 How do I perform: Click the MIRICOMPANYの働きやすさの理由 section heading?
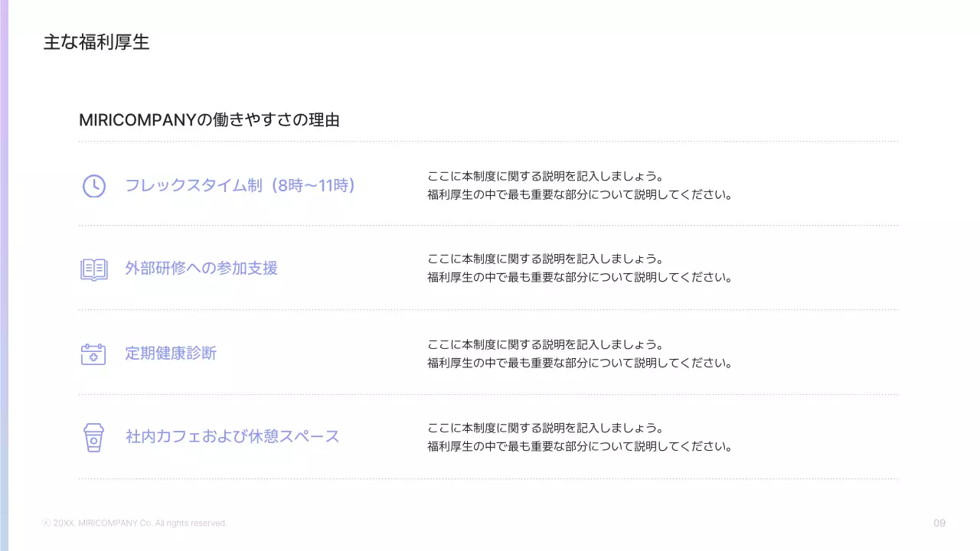(x=211, y=119)
